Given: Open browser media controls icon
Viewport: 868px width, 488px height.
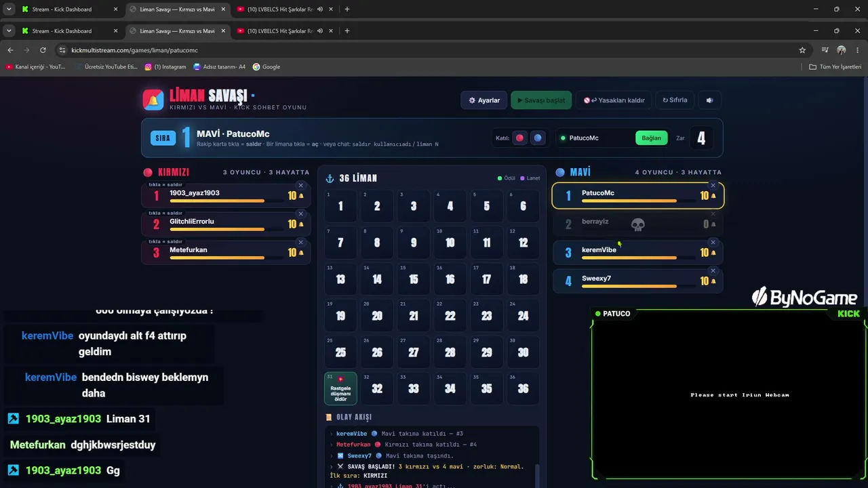Looking at the screenshot, I should 825,50.
